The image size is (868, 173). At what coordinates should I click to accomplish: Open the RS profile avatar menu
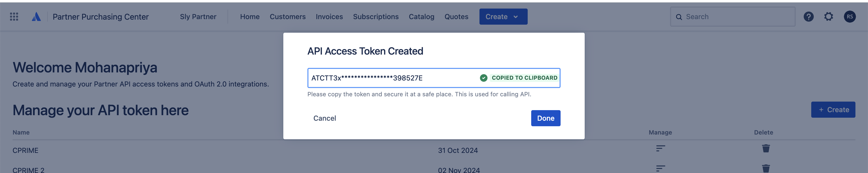(849, 16)
